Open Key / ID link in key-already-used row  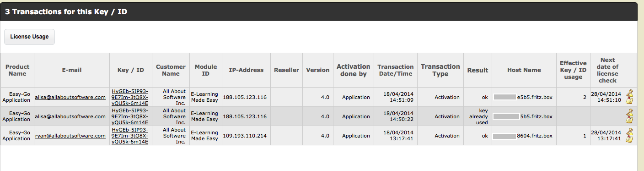(130, 116)
